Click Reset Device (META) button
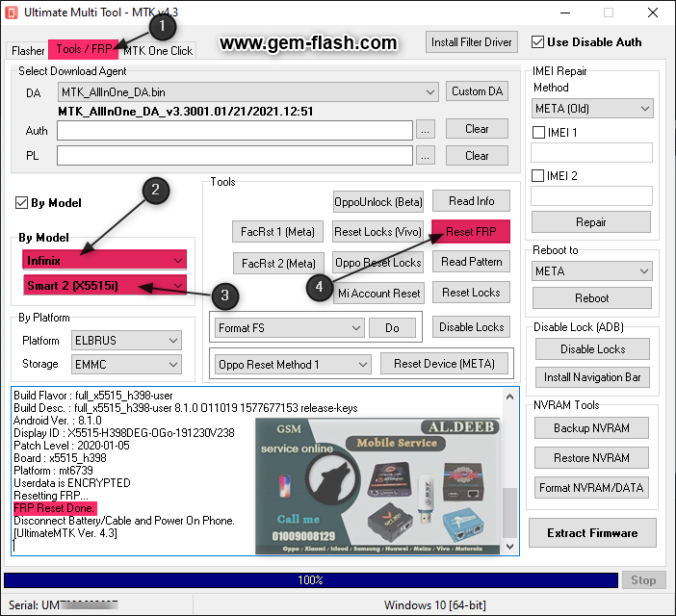Screen dimensions: 676x616 tap(444, 364)
